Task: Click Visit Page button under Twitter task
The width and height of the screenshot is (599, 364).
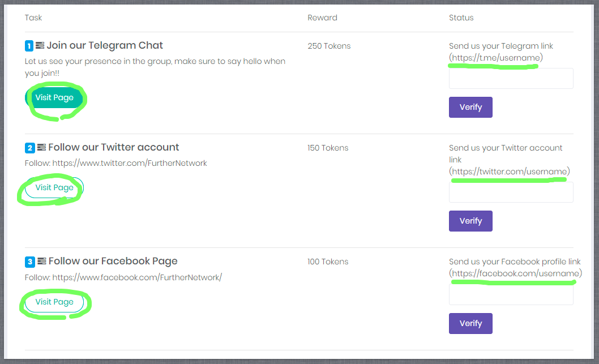Action: click(54, 188)
